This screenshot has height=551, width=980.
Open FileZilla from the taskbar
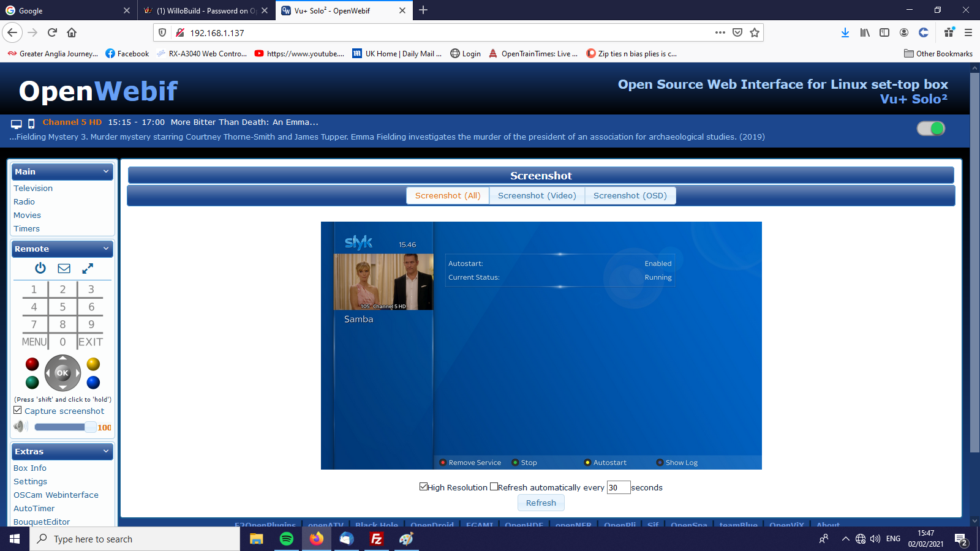[x=376, y=539]
